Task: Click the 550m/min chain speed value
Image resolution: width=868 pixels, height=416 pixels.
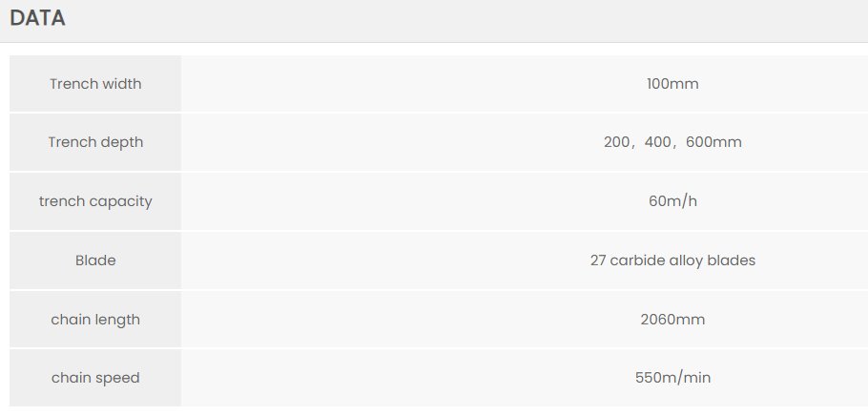Action: 672,378
